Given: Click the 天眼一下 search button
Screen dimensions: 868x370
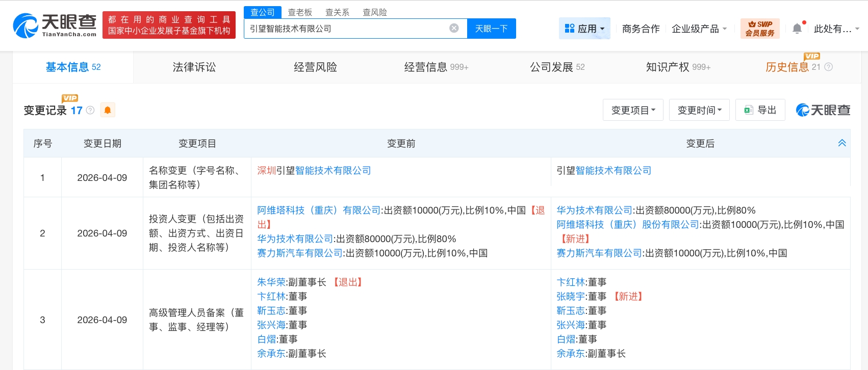Looking at the screenshot, I should (x=491, y=29).
